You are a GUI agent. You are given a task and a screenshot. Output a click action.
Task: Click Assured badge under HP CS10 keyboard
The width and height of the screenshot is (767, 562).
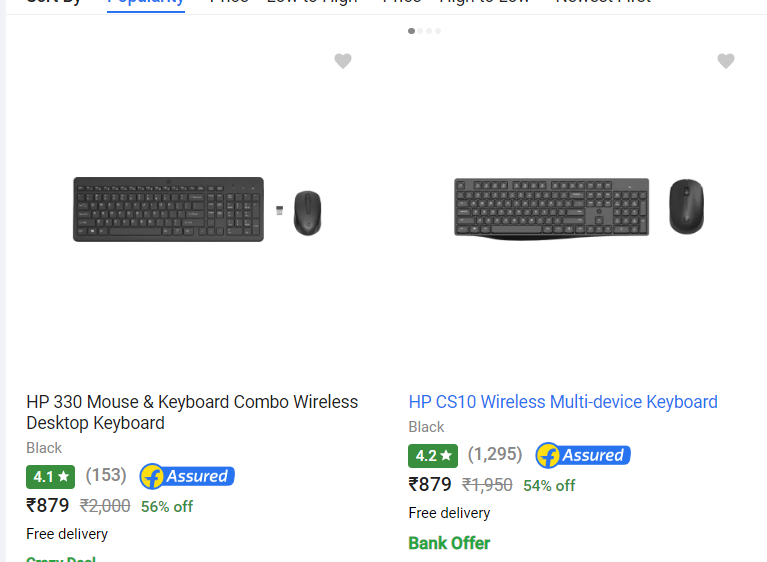(x=583, y=455)
